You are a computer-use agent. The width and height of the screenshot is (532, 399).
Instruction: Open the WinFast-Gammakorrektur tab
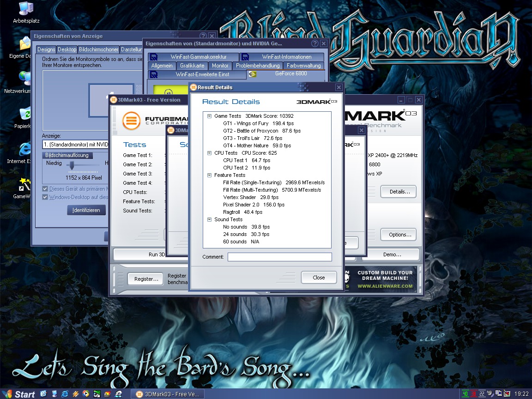tap(193, 57)
